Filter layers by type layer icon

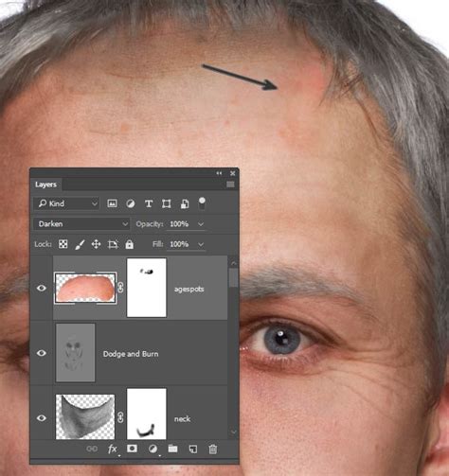tap(149, 203)
